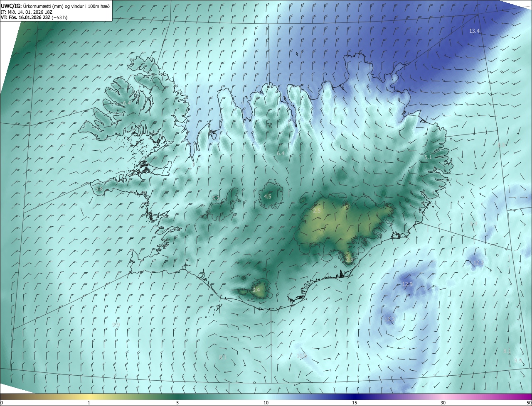Select the 13.4 value label
The height and width of the screenshot is (406, 532).
pyautogui.click(x=474, y=31)
